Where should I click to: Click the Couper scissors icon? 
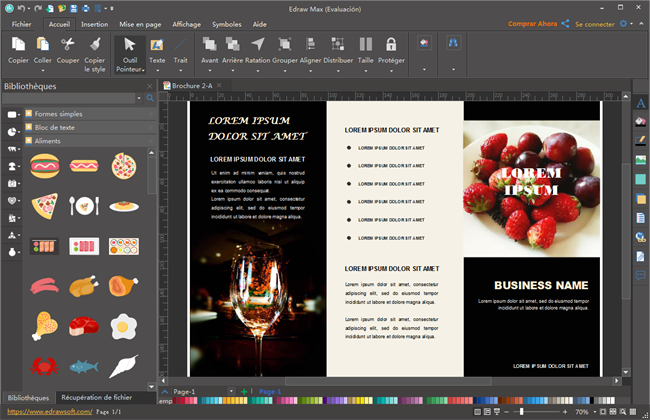(68, 45)
